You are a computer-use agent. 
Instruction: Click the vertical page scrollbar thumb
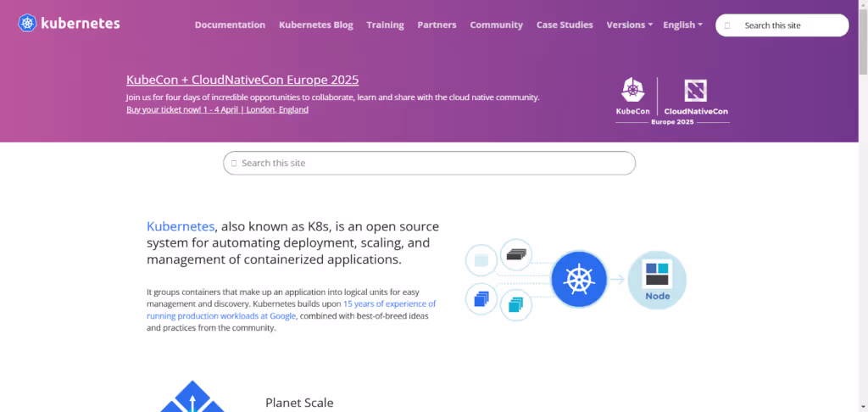(863, 42)
